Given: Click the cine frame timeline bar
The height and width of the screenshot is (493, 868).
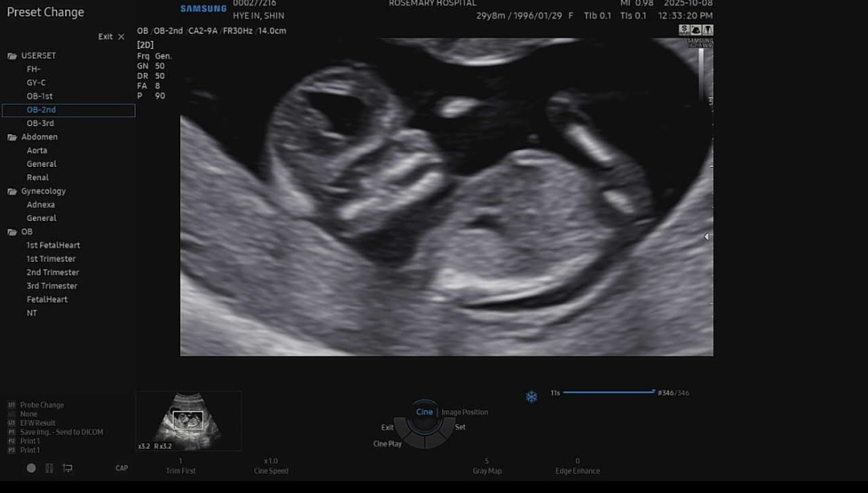Looking at the screenshot, I should [608, 393].
